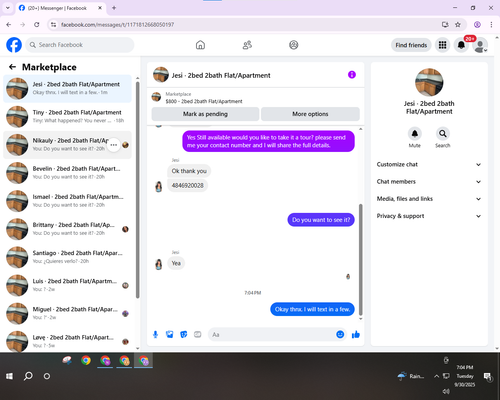Open Jesi conversation in the list
This screenshot has width=500, height=400.
[67, 88]
